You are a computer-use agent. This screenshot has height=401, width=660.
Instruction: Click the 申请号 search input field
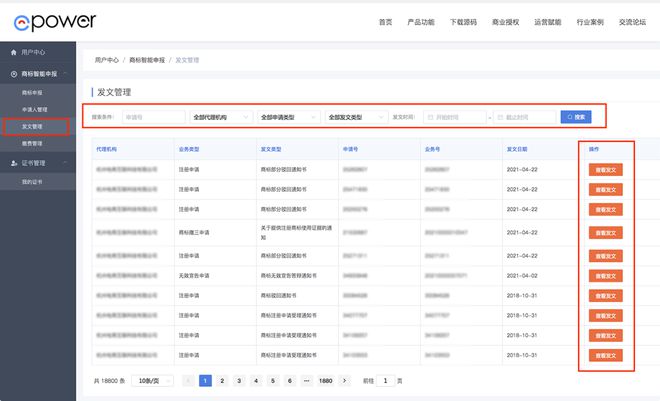coord(154,117)
